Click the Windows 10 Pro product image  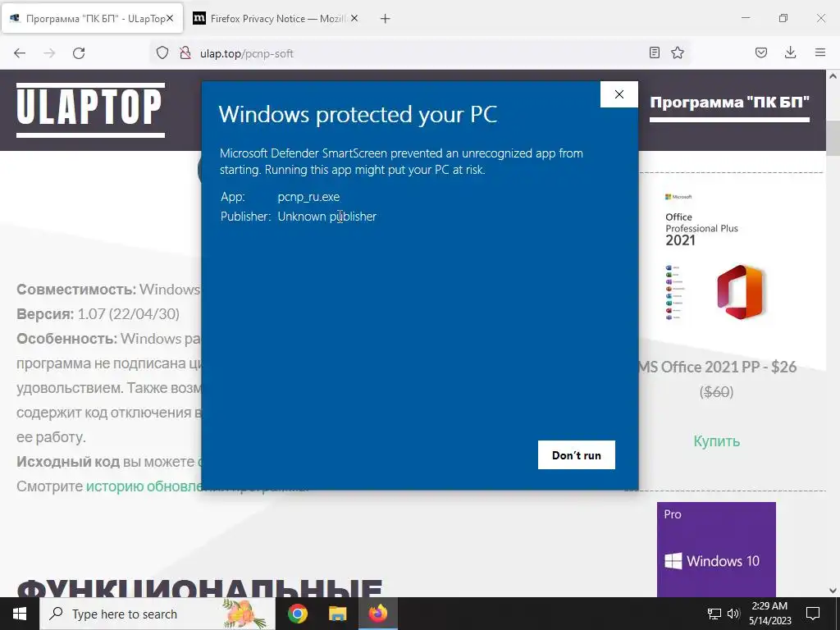point(716,549)
